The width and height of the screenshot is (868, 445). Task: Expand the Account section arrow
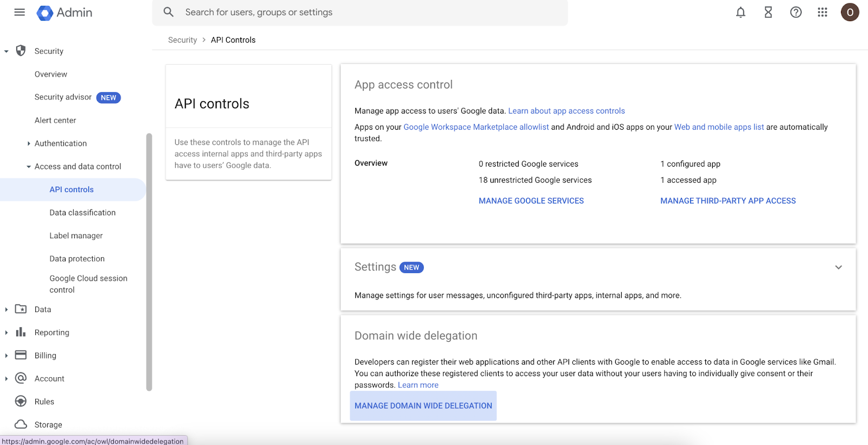pyautogui.click(x=6, y=379)
